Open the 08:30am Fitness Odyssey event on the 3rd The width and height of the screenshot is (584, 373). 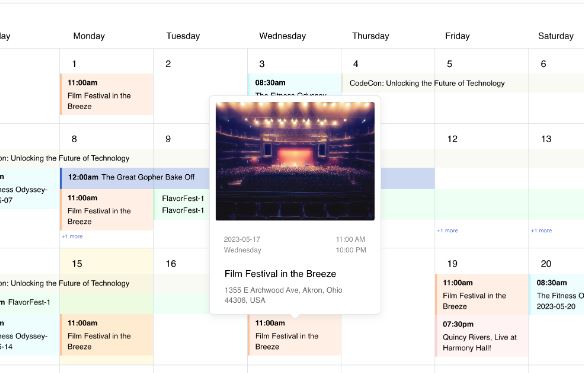tap(294, 85)
